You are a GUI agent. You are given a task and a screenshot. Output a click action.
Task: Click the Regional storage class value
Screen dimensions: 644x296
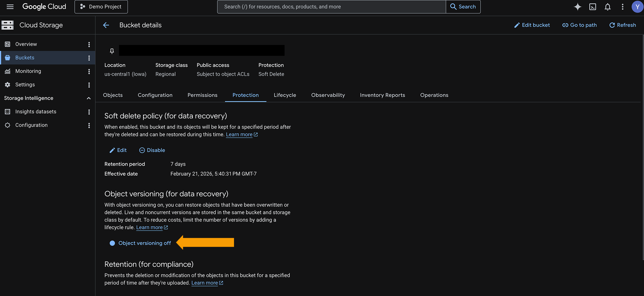tap(165, 74)
